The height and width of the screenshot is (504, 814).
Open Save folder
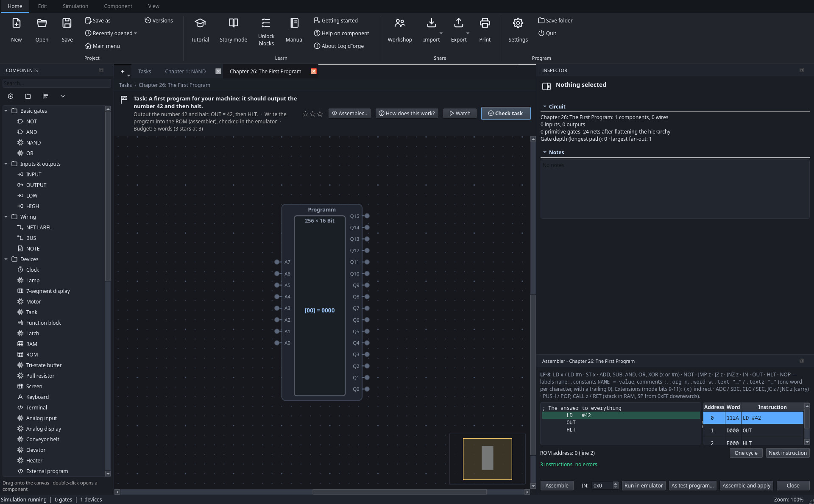[x=555, y=20]
